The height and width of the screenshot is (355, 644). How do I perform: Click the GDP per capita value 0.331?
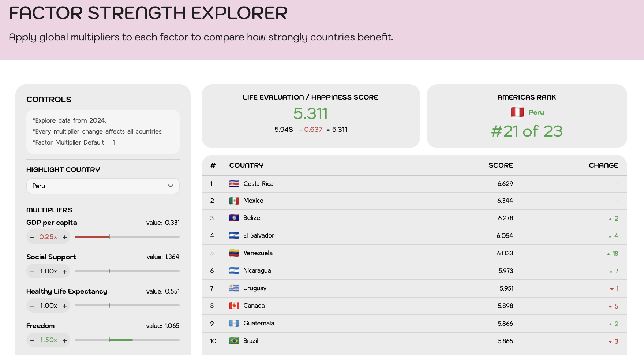click(x=172, y=223)
